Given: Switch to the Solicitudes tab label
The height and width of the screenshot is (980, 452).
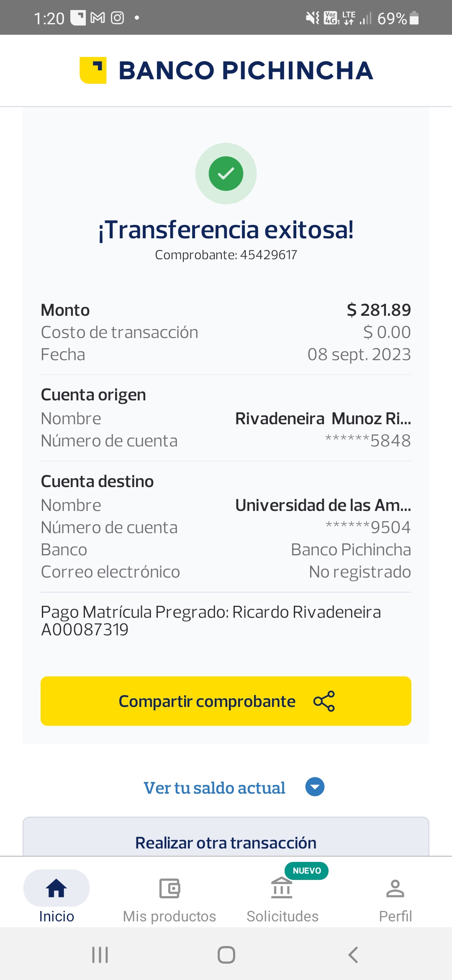Looking at the screenshot, I should [x=282, y=916].
